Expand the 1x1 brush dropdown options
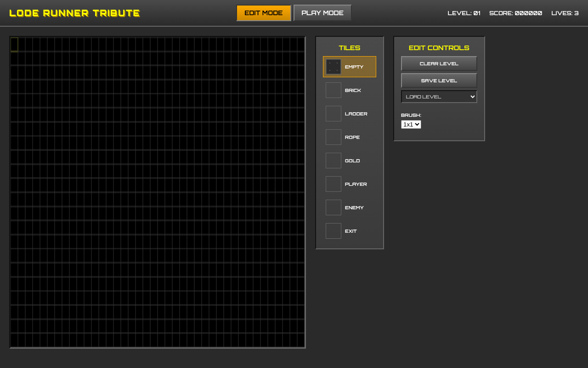Screen dimensions: 588x368 [411, 124]
